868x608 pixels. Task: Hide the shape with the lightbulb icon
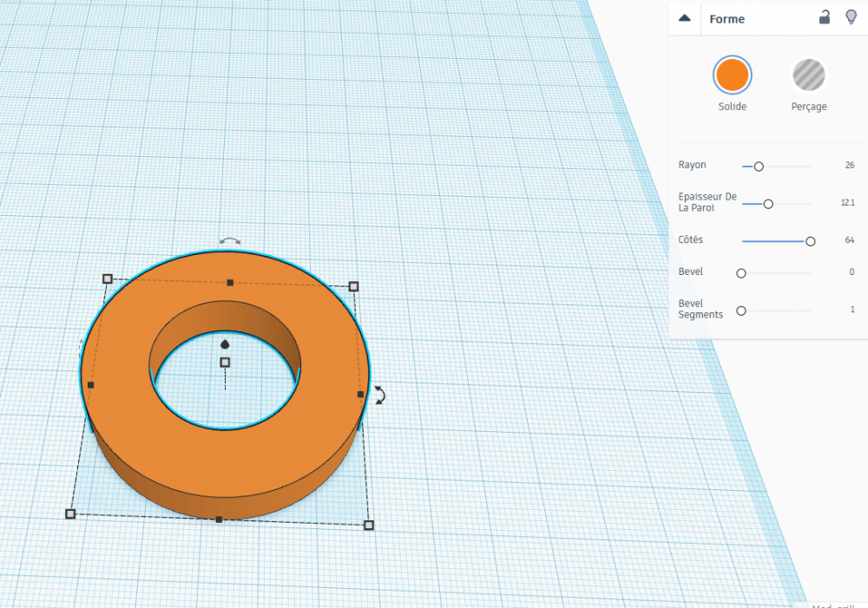[x=852, y=17]
